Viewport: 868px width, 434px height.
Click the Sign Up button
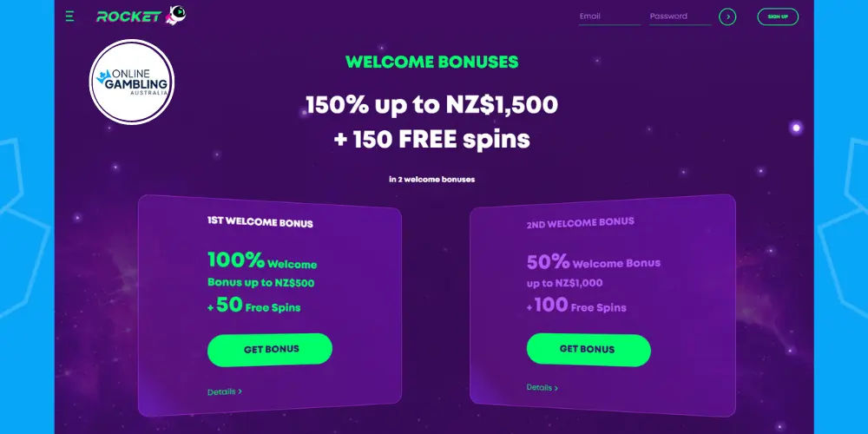[x=778, y=16]
